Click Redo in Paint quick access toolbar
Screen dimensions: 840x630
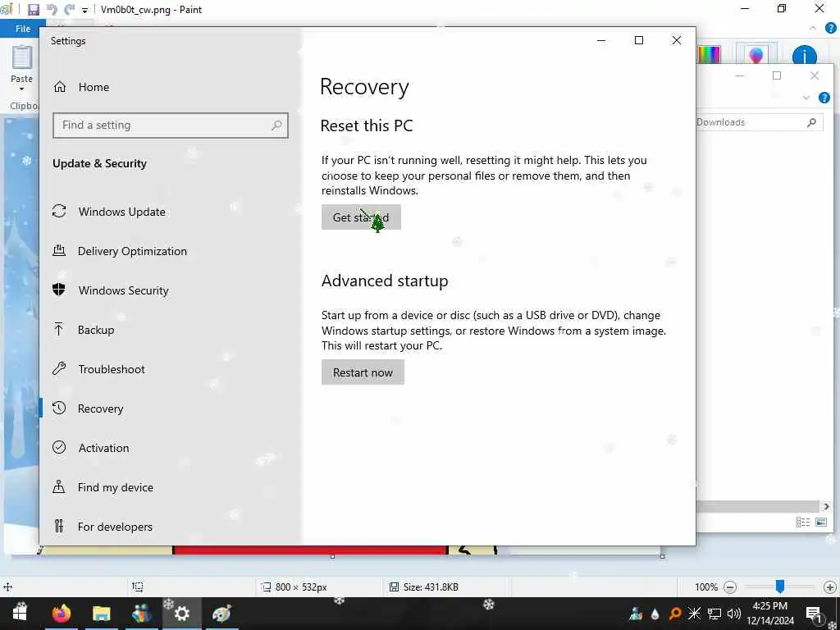coord(69,10)
